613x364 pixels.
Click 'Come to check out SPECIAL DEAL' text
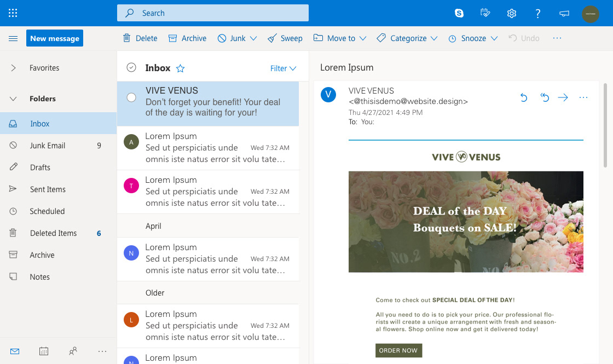click(x=445, y=301)
